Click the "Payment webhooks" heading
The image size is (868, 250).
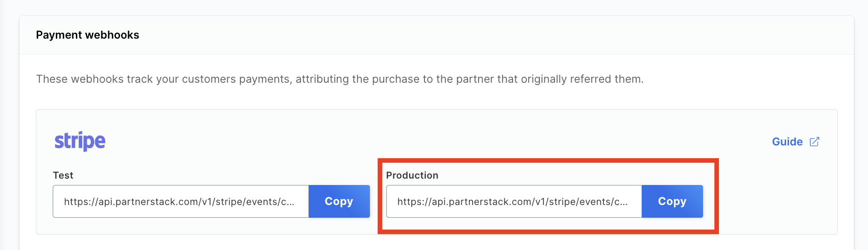(x=87, y=35)
